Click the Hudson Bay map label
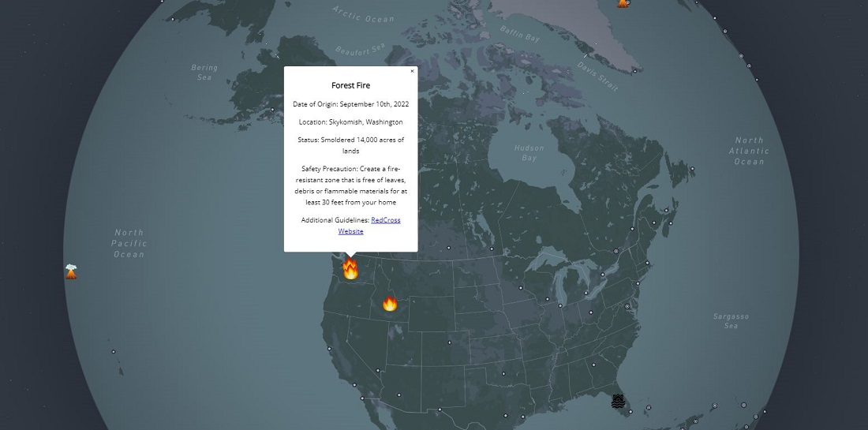 (x=529, y=153)
